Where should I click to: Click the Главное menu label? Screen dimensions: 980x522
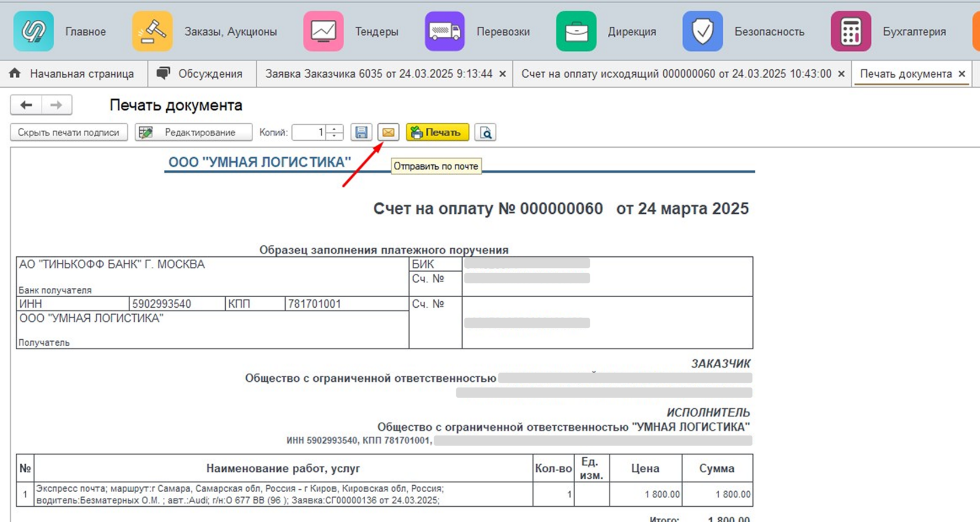pyautogui.click(x=86, y=32)
